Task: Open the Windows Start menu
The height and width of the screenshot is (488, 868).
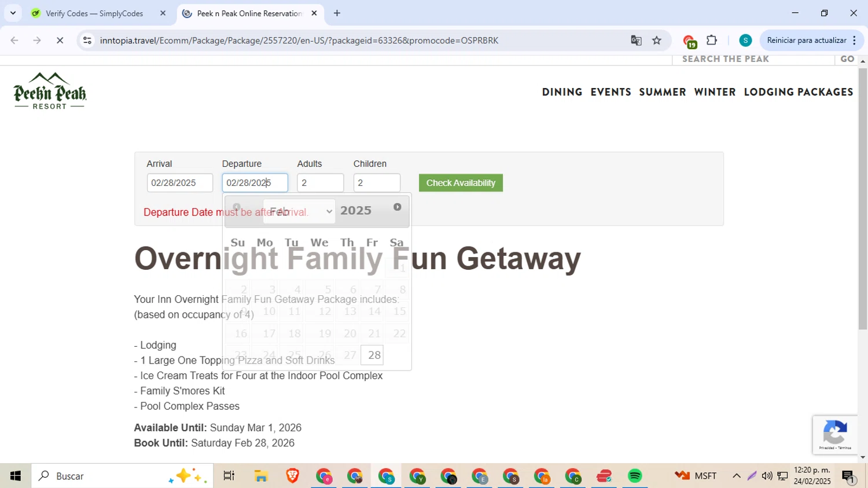Action: pyautogui.click(x=16, y=476)
